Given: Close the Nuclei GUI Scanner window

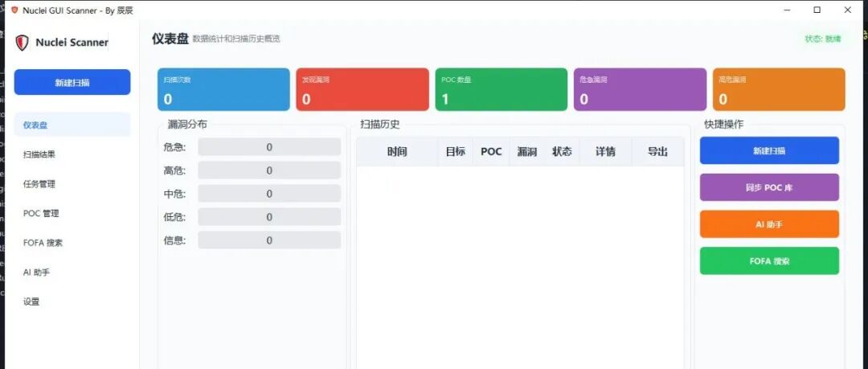Looking at the screenshot, I should click(848, 10).
